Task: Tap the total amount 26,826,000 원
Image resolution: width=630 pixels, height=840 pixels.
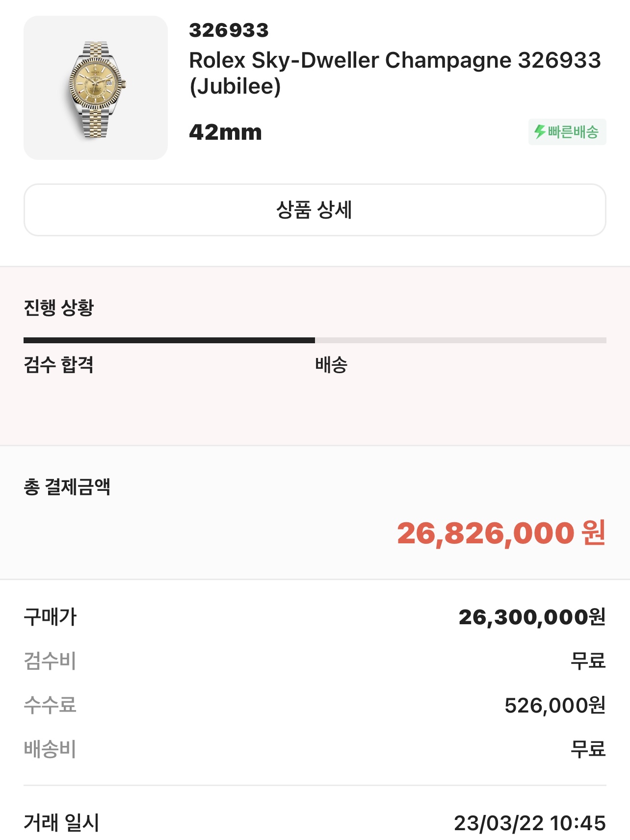Action: (501, 533)
